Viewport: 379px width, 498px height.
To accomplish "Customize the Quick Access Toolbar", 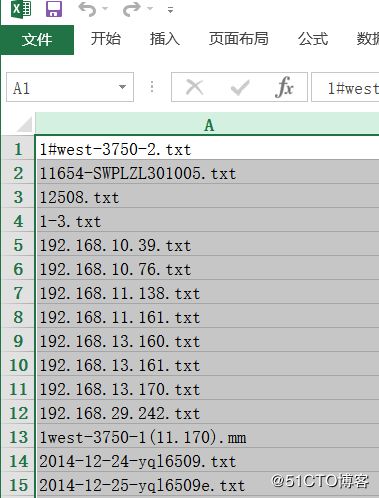I will tap(170, 10).
